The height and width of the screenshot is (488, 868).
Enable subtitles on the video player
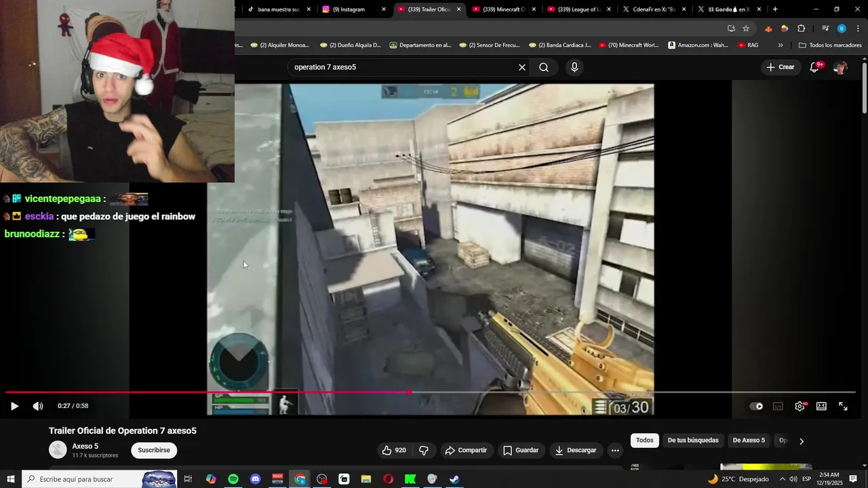coord(778,406)
